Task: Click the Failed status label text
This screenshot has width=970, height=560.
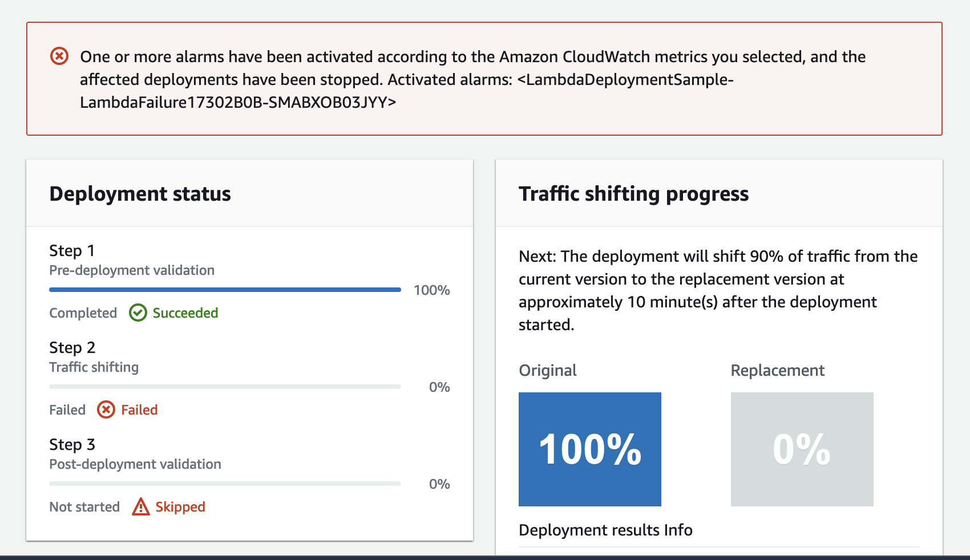Action: point(140,409)
